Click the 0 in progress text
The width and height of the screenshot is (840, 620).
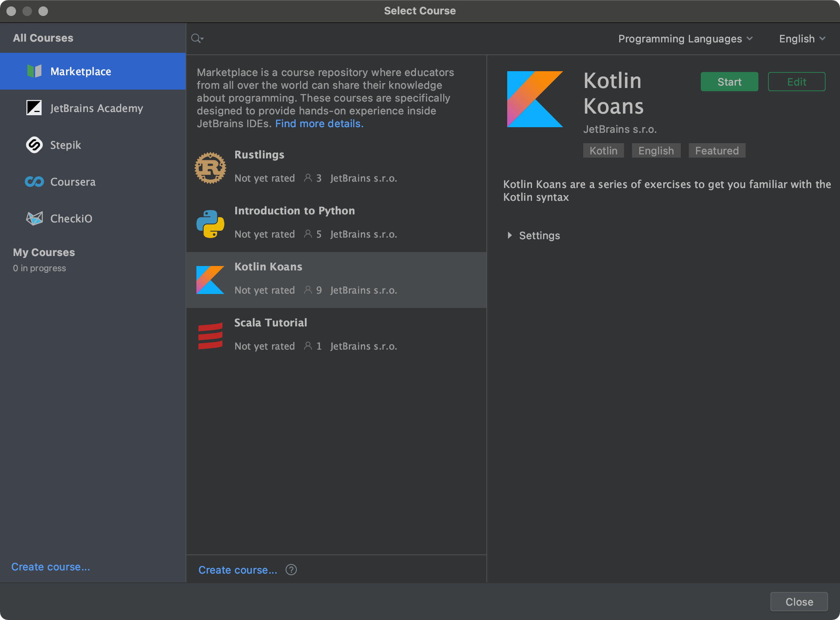pos(39,268)
